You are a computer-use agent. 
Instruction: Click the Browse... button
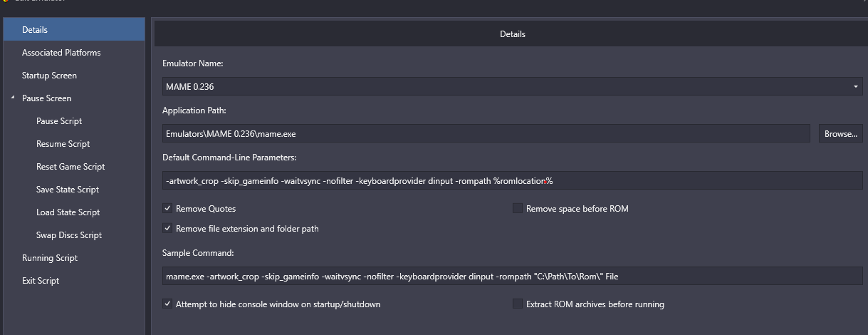point(840,133)
